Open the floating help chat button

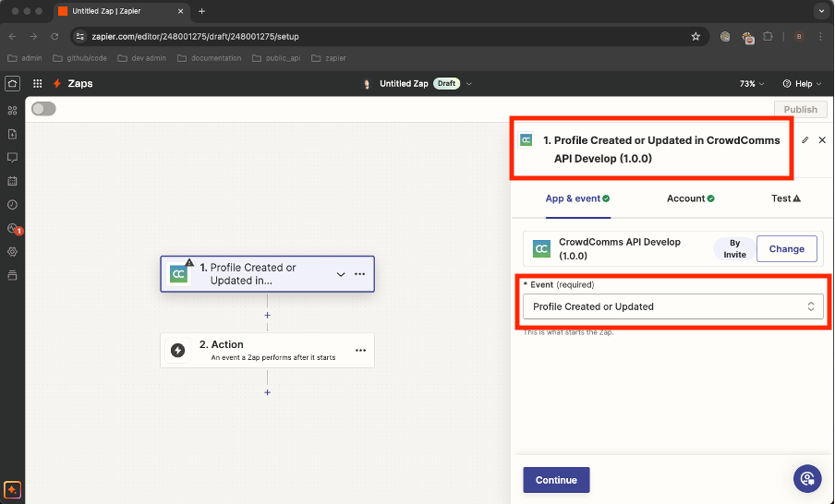pos(807,478)
